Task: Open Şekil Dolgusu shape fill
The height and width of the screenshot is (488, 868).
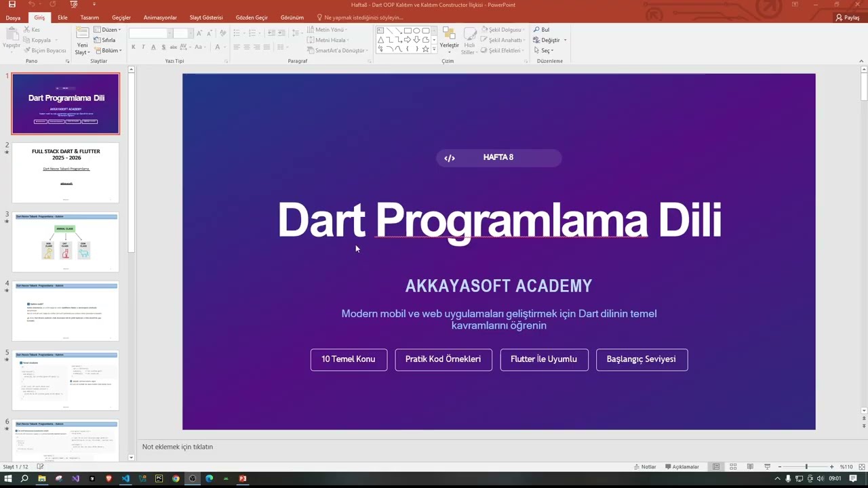Action: (503, 30)
